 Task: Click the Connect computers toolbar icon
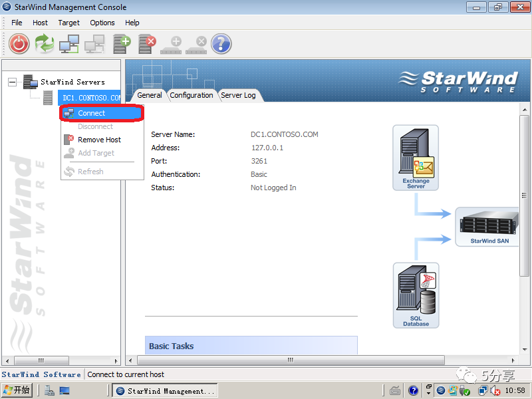click(x=69, y=44)
